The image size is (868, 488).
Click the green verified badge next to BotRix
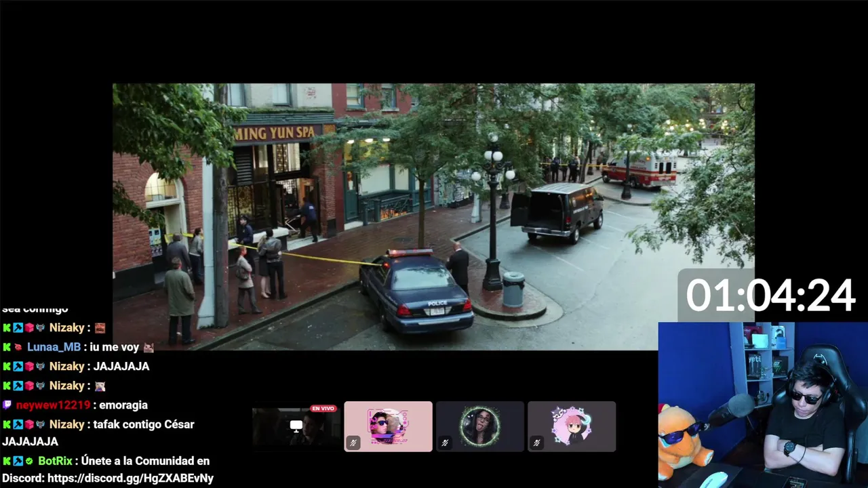29,461
